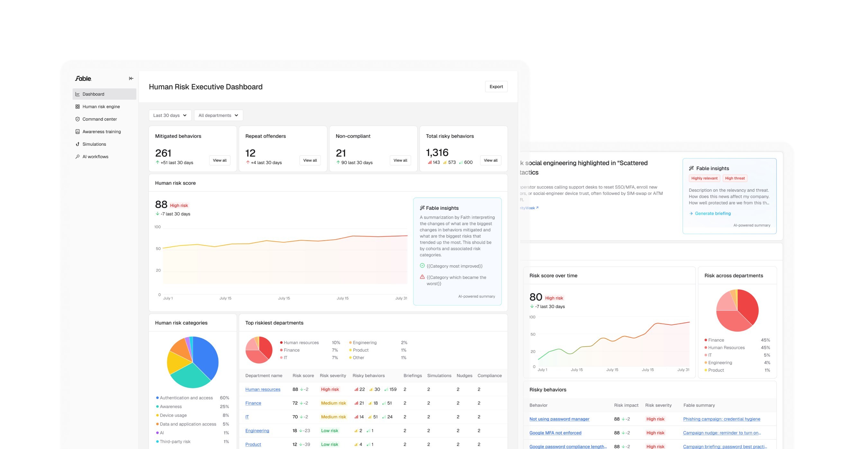Viewport: 868px width, 449px height.
Task: Click the Simulations hook icon
Action: (x=77, y=144)
